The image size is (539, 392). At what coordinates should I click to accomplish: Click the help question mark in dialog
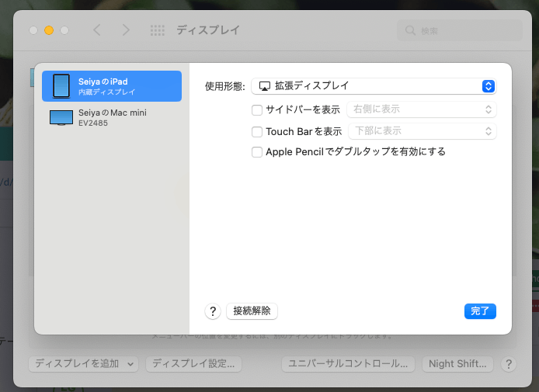coord(213,311)
